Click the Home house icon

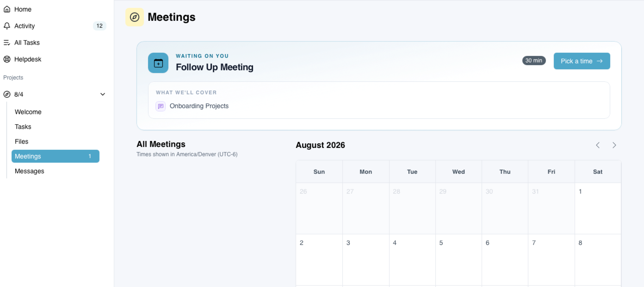(x=7, y=9)
